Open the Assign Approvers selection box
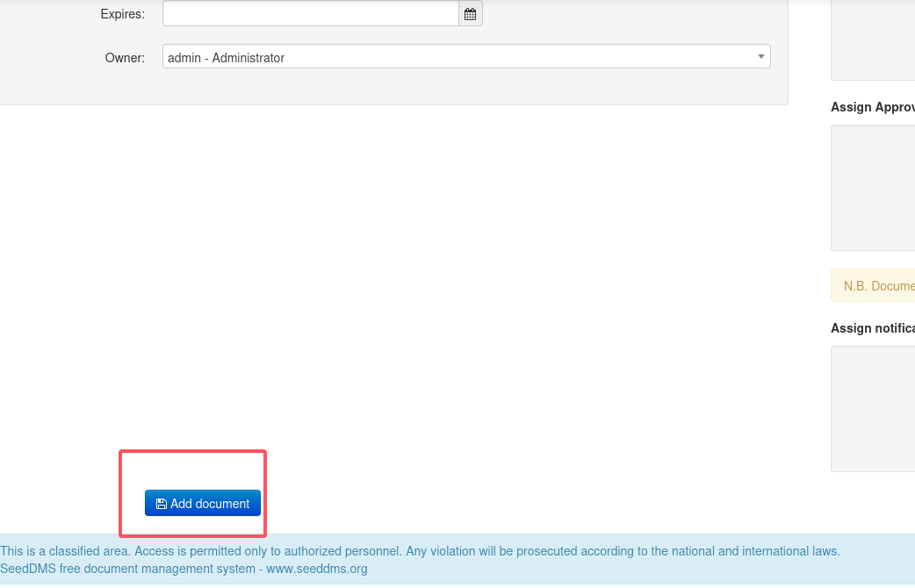Screen dimensions: 915x588 [873, 187]
